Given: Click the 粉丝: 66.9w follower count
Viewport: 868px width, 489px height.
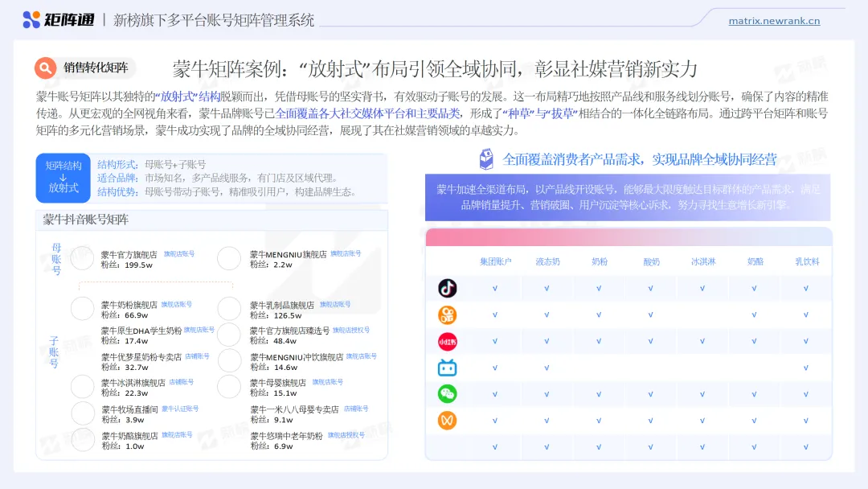Looking at the screenshot, I should tap(125, 315).
